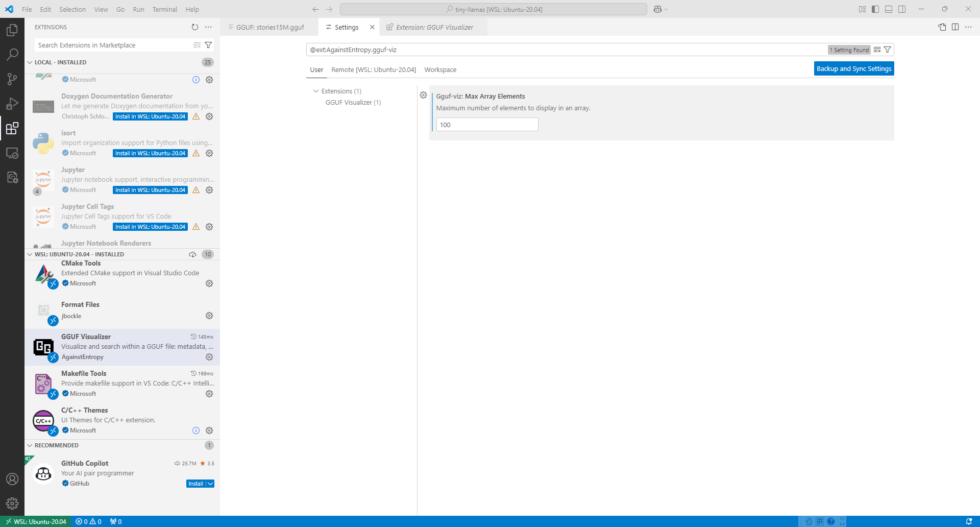Focus the settings search box

(x=567, y=50)
